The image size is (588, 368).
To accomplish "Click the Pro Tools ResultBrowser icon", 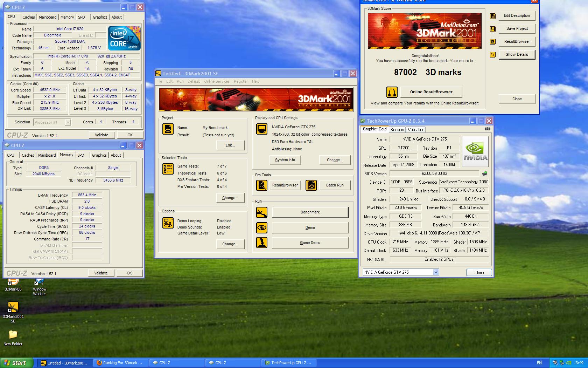I will [x=262, y=185].
